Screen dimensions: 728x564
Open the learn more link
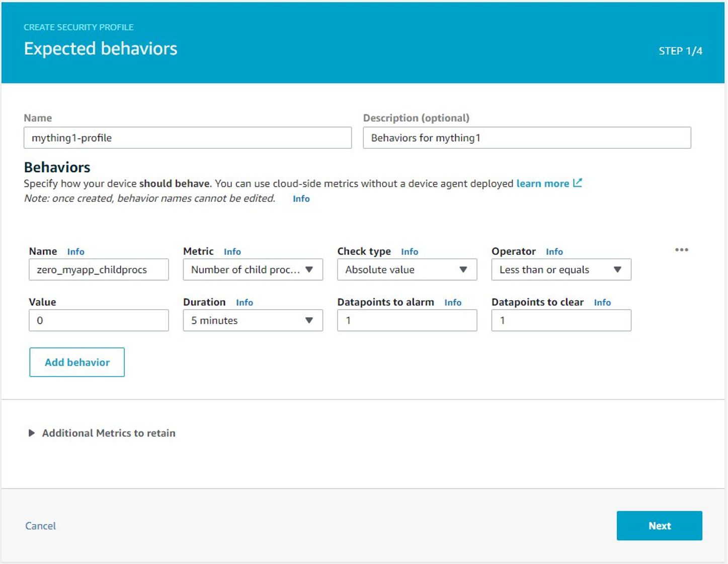[x=542, y=183]
